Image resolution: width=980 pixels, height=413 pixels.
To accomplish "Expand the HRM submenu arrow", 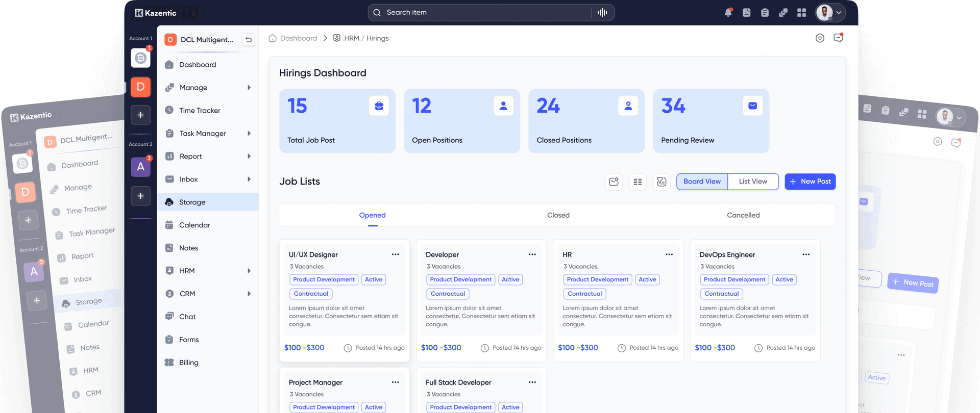I will [249, 271].
